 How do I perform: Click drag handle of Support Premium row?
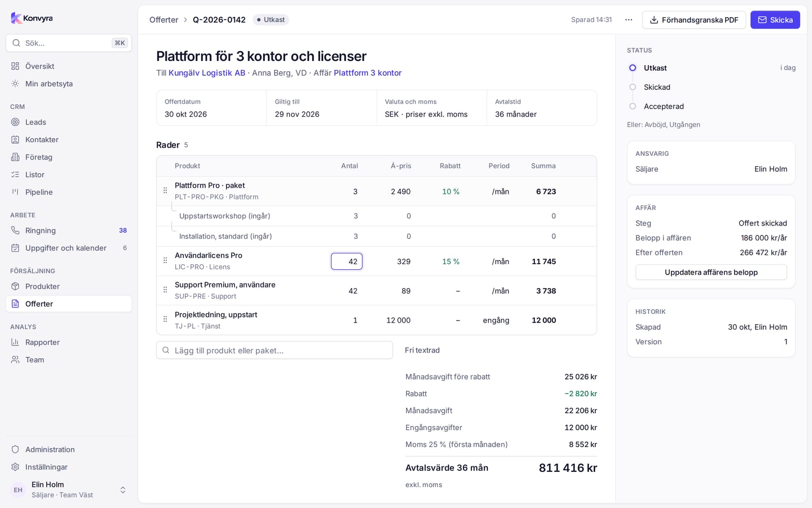165,290
